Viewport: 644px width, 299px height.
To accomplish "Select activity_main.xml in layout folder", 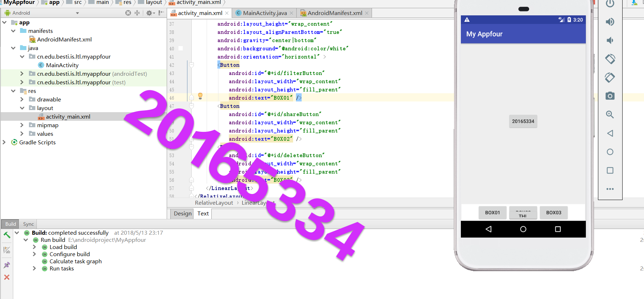I will 68,116.
